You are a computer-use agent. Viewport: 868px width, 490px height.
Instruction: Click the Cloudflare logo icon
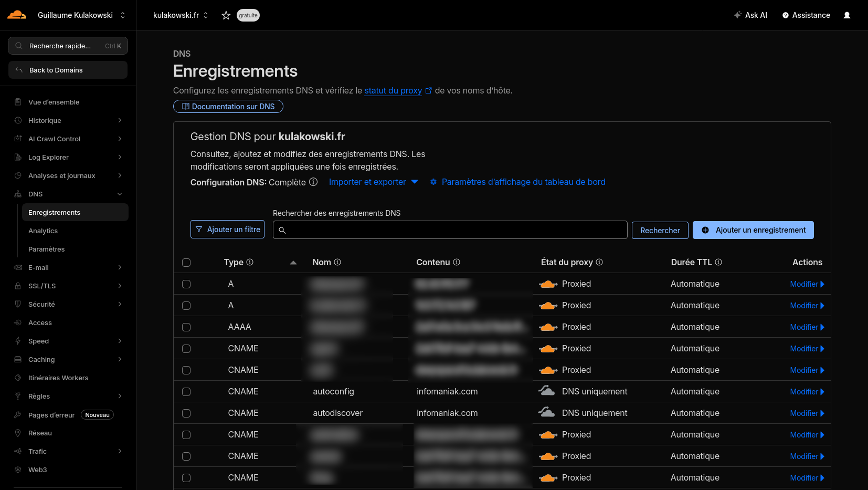click(17, 15)
